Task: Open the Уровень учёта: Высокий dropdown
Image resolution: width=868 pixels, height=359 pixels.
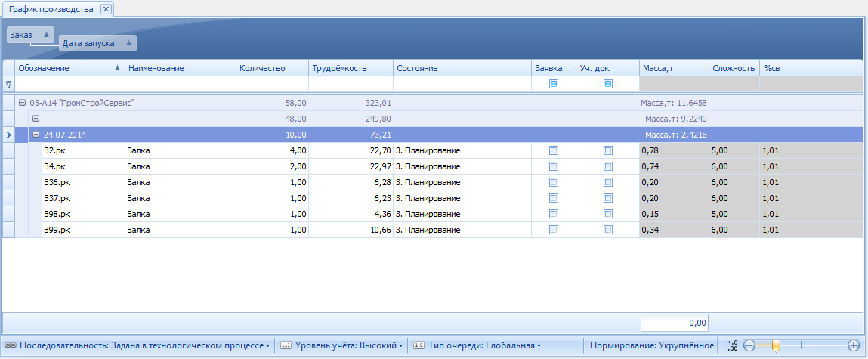Action: coord(349,345)
